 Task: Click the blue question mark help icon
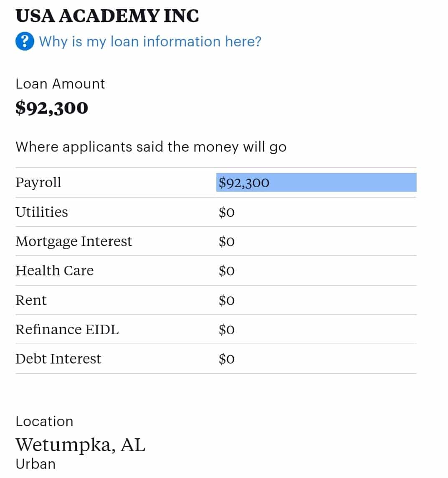[25, 41]
